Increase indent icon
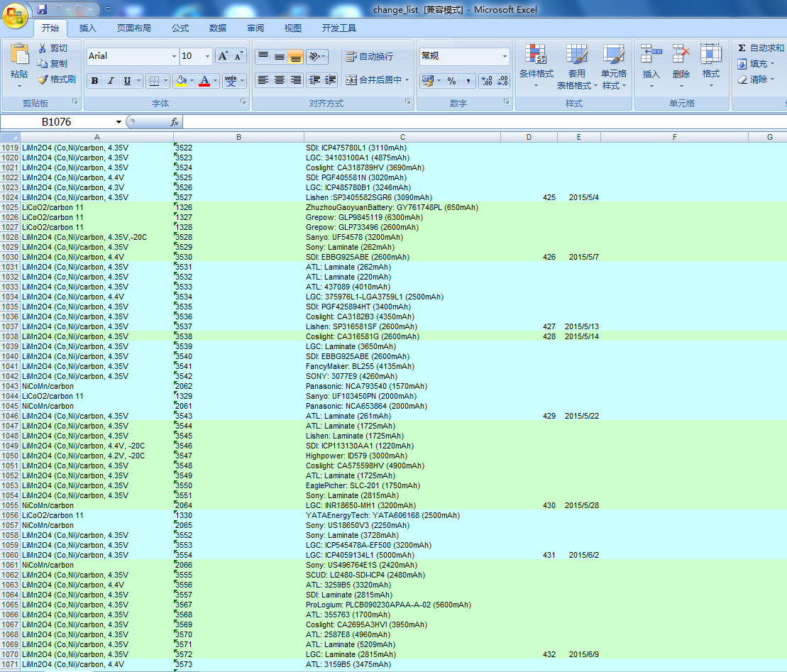787x672 pixels. [x=330, y=79]
